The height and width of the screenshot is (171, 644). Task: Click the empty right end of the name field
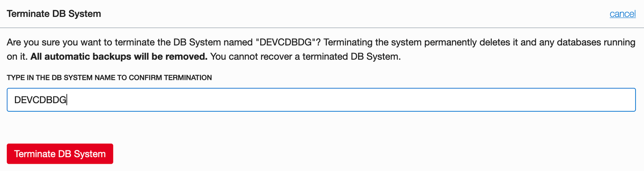coord(604,100)
